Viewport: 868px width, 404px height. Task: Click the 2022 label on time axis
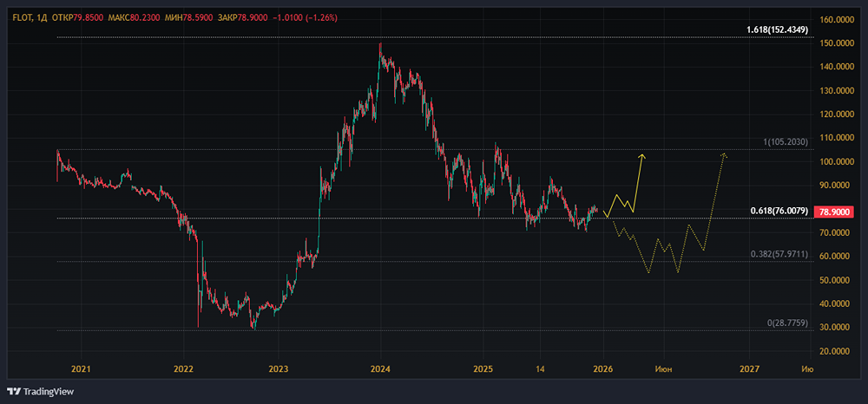tap(183, 369)
